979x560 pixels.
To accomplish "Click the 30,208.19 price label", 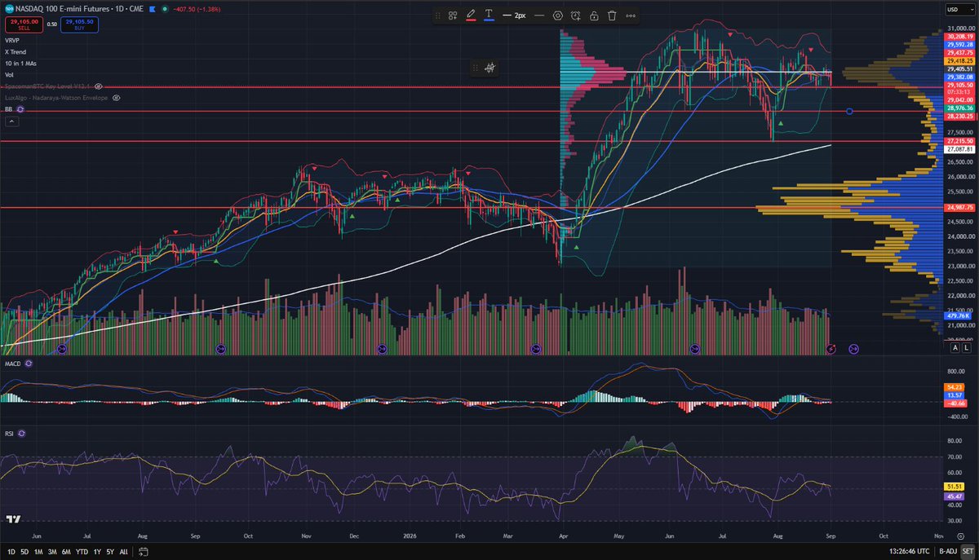I will [x=958, y=37].
